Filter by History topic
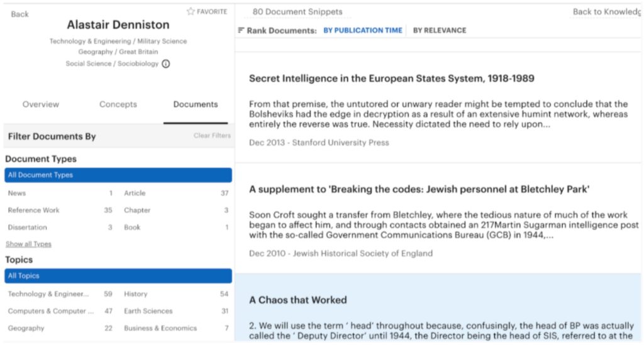The height and width of the screenshot is (345, 644). pos(136,293)
